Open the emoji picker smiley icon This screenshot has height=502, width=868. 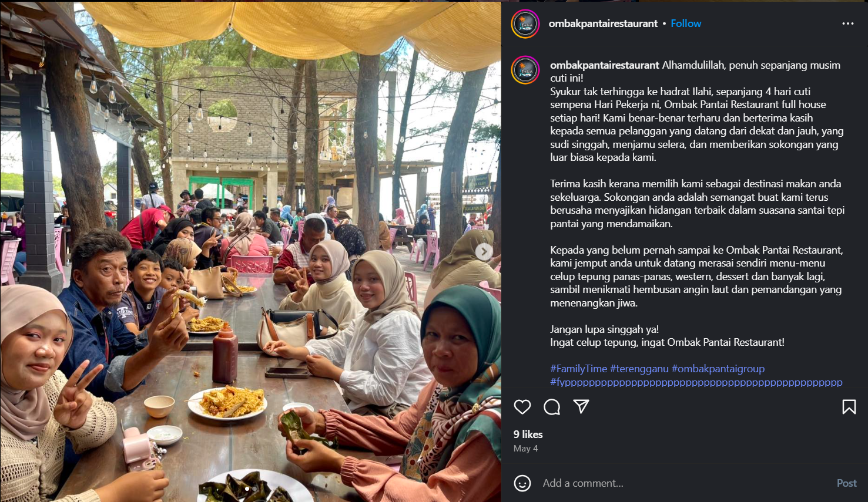pos(522,483)
